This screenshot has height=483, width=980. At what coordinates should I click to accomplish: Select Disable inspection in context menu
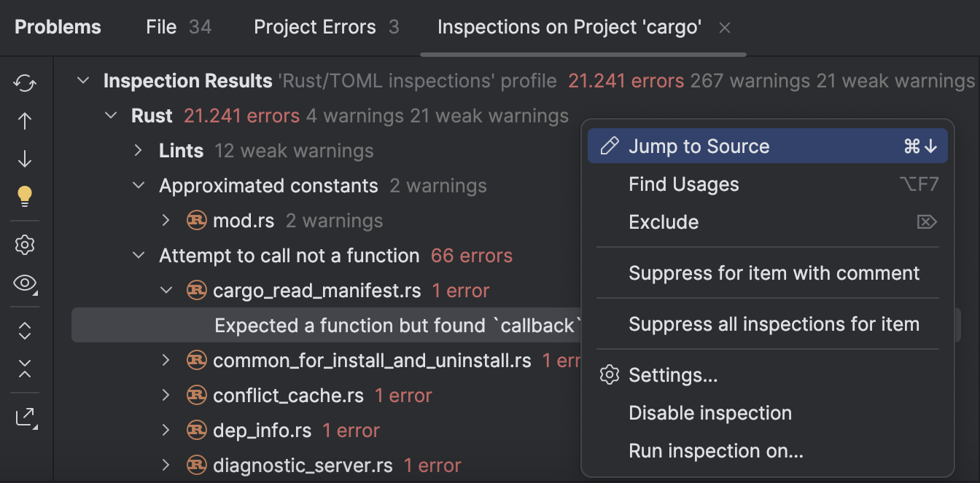click(x=709, y=412)
